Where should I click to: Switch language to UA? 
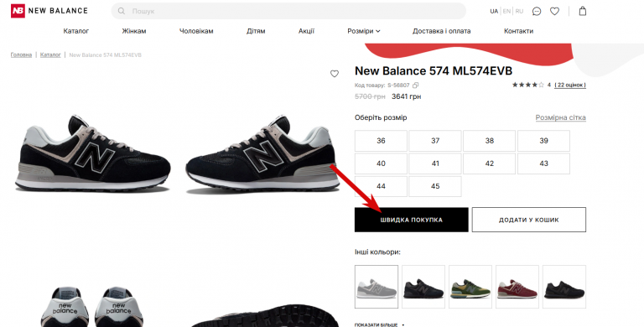click(494, 11)
